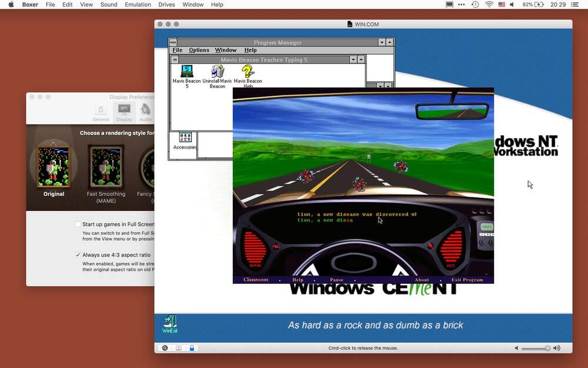Switch to the Audio preferences tab

coord(145,112)
